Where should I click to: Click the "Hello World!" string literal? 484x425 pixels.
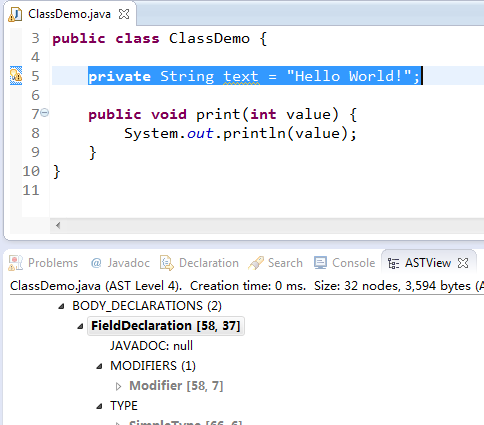pos(349,76)
